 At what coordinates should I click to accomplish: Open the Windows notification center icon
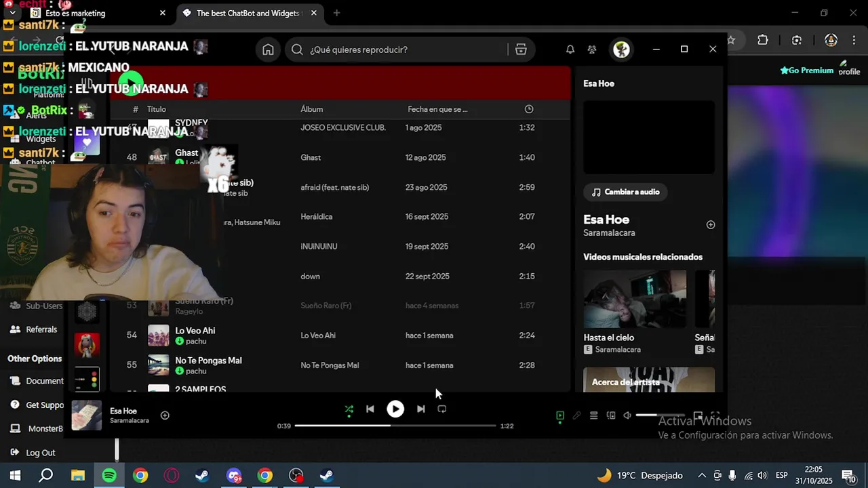click(x=848, y=476)
